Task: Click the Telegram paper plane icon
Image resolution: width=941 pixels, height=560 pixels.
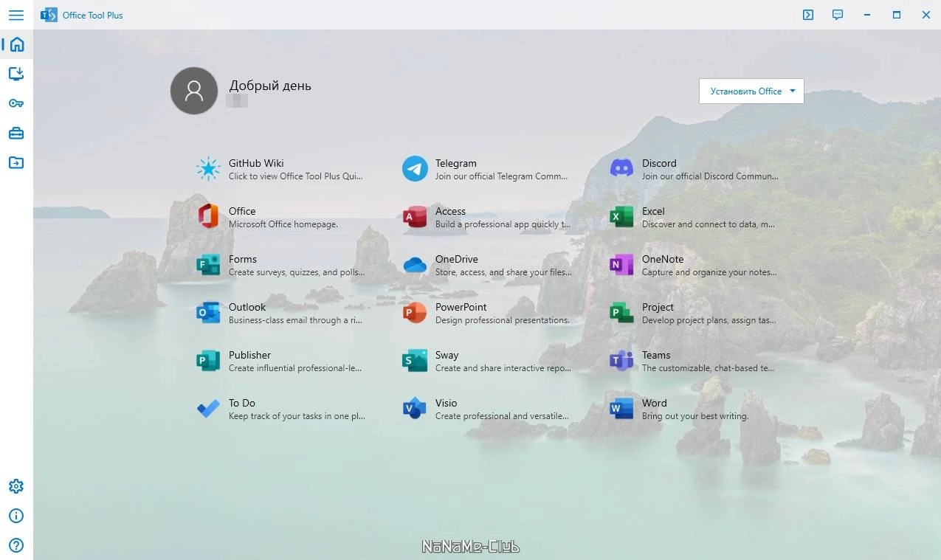Action: [x=415, y=169]
